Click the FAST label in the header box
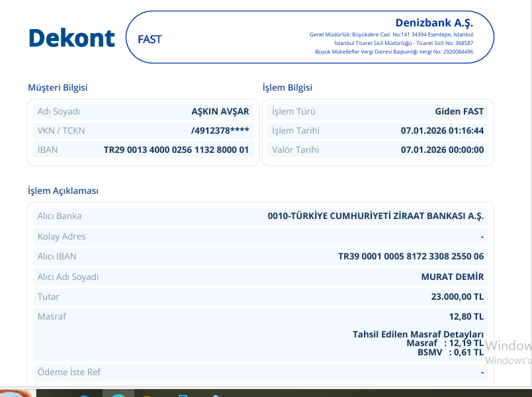This screenshot has width=532, height=397. pyautogui.click(x=150, y=39)
